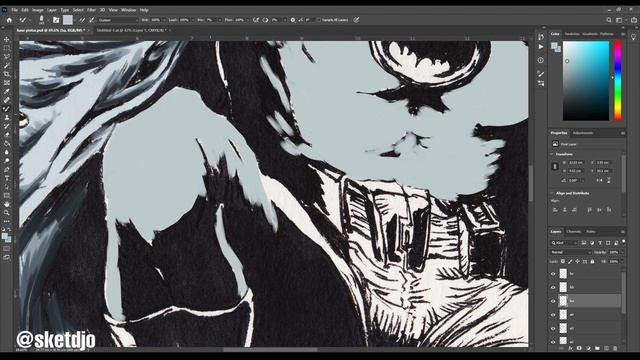Switch to the Channels tab
Screen dimensions: 640x360
pos(573,231)
